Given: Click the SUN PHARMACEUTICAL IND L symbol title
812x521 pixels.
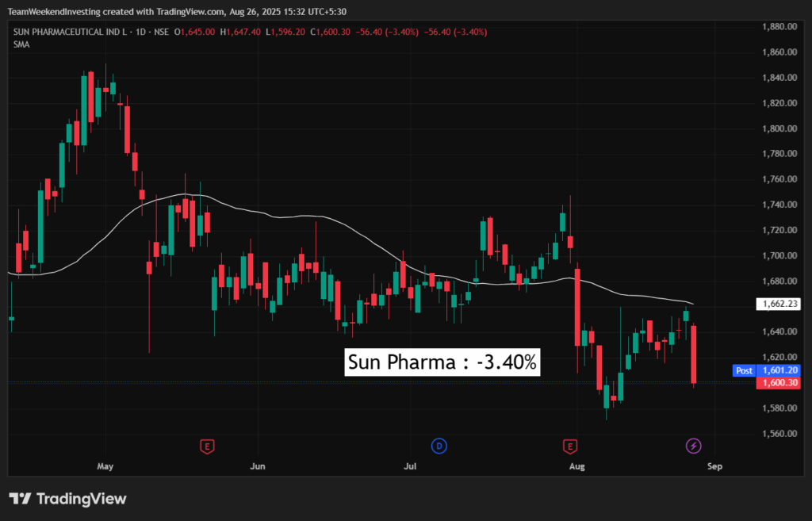Looking at the screenshot, I should coord(70,32).
